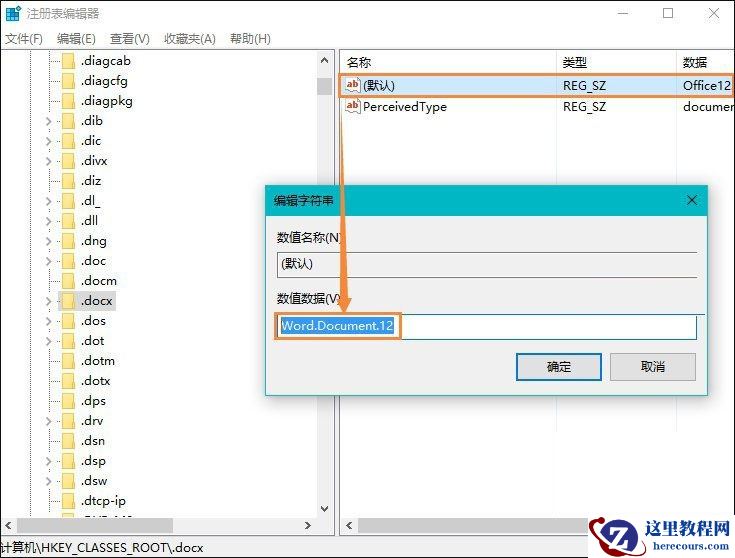
Task: Click the string icon of (默认) value
Action: [352, 85]
